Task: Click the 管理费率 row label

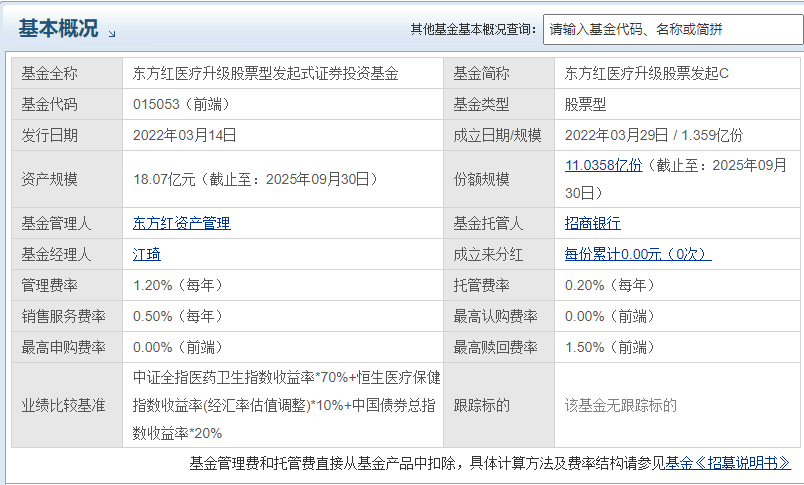Action: [49, 285]
